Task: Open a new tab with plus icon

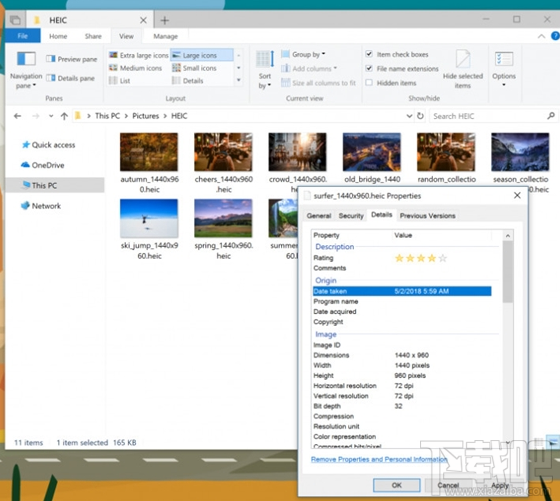Action: [x=165, y=20]
